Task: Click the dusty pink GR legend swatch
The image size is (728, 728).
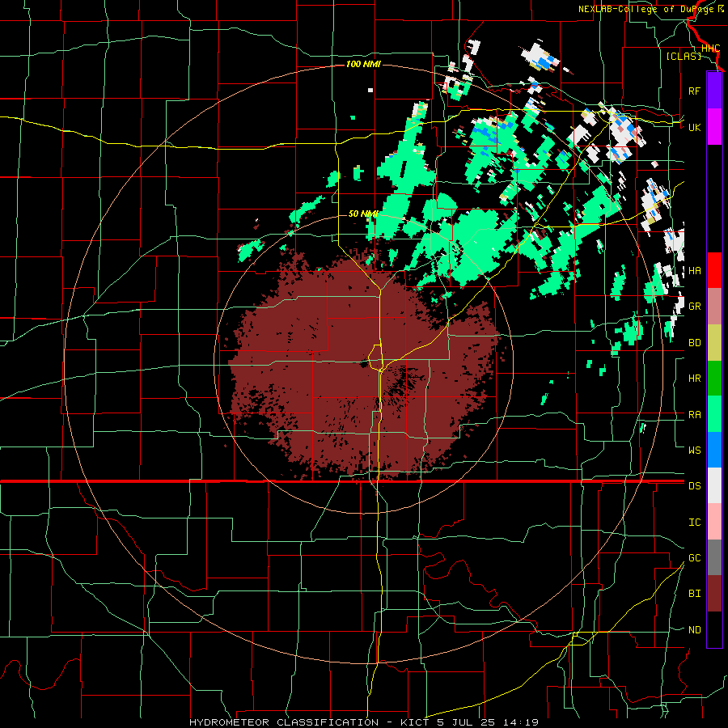Action: click(x=714, y=307)
